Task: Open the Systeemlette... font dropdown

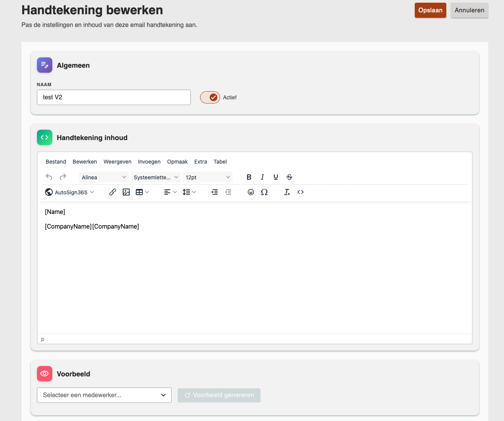Action: click(x=156, y=177)
